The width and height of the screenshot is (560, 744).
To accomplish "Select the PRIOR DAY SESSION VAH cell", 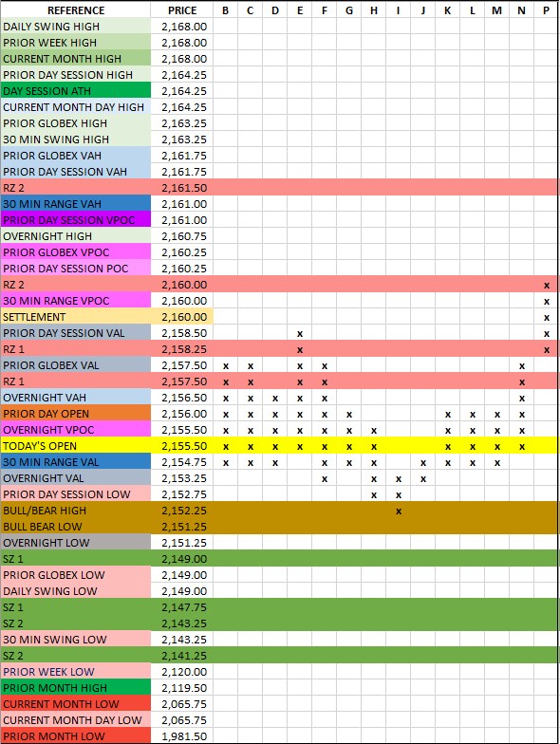I will click(x=76, y=172).
